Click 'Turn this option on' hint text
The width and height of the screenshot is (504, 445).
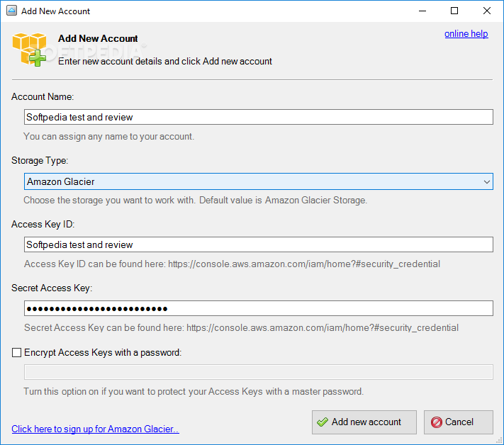194,391
